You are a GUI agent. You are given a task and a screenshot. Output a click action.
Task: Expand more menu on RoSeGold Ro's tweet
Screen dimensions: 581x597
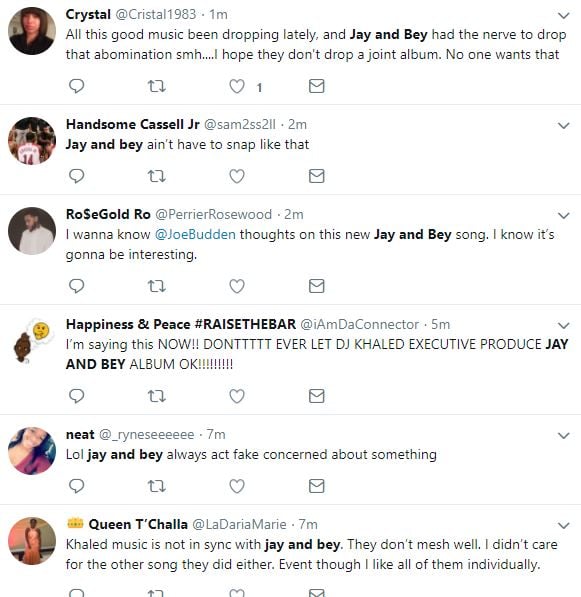[563, 215]
